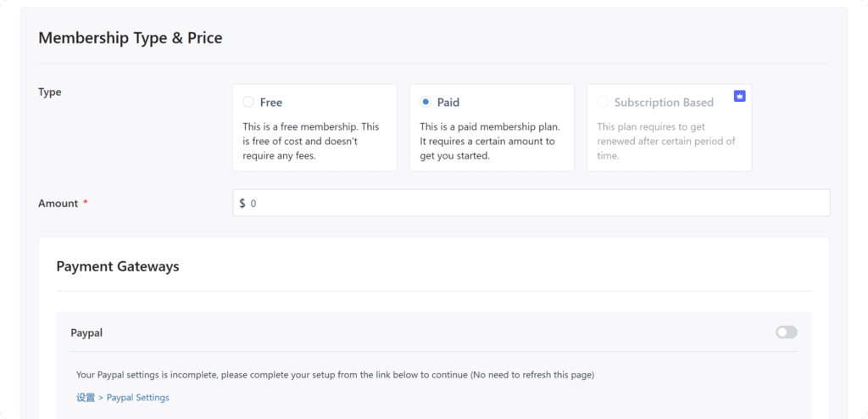868x419 pixels.
Task: Click the 'Subscription Based' option title
Action: point(664,102)
